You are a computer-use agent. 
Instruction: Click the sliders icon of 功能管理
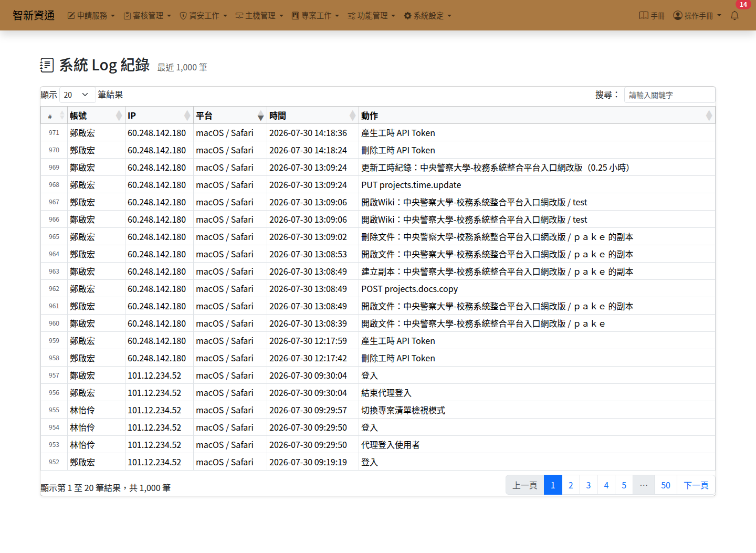352,16
